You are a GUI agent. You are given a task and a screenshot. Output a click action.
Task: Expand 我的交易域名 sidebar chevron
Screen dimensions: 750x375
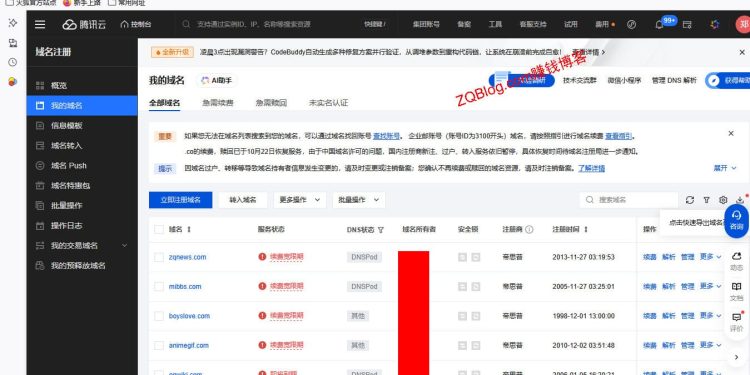[x=124, y=245]
